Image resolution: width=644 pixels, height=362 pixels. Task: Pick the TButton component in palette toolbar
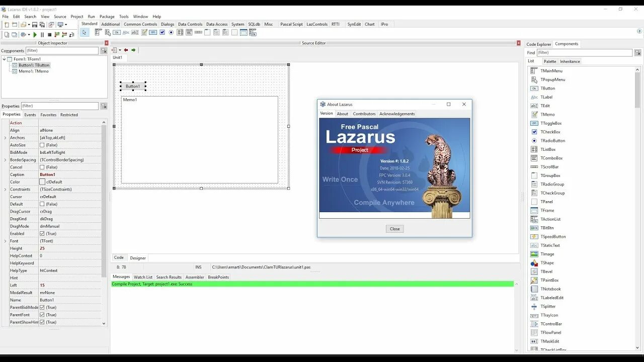tap(117, 32)
